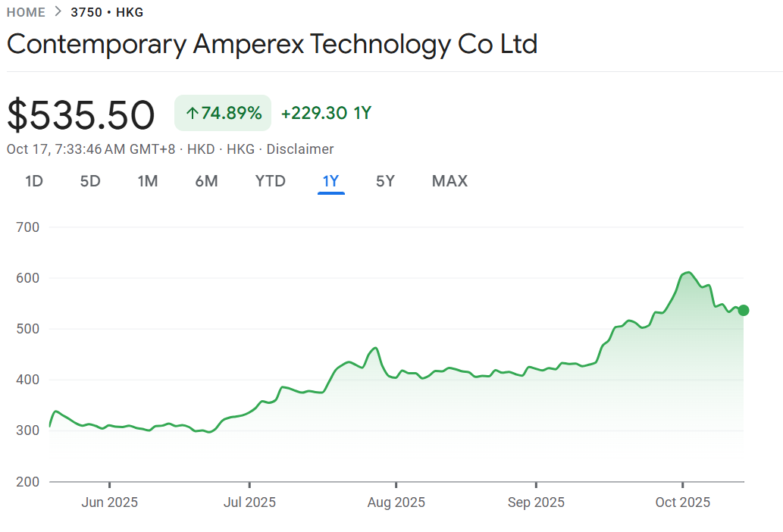This screenshot has width=783, height=532.
Task: Open the Disclaimer link
Action: click(x=300, y=149)
